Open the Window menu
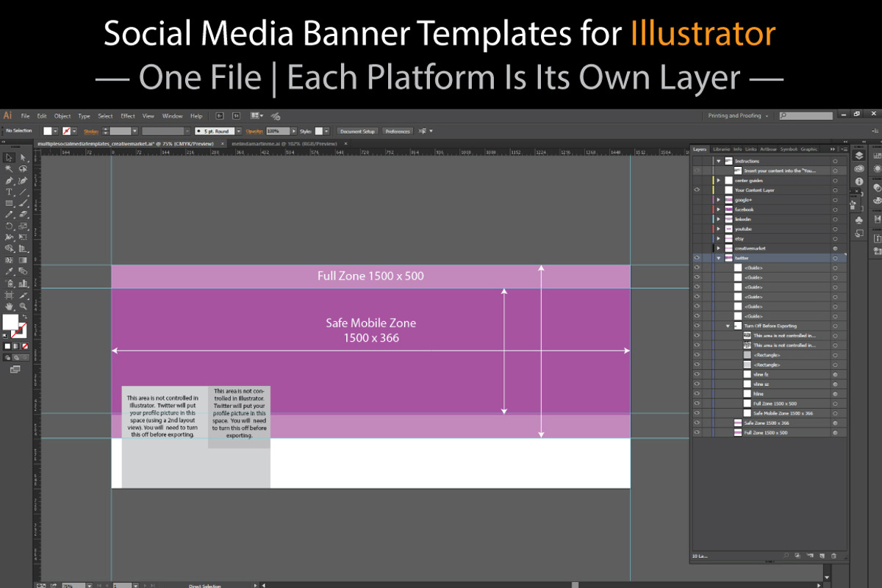Screen dimensions: 882x588 click(x=173, y=116)
